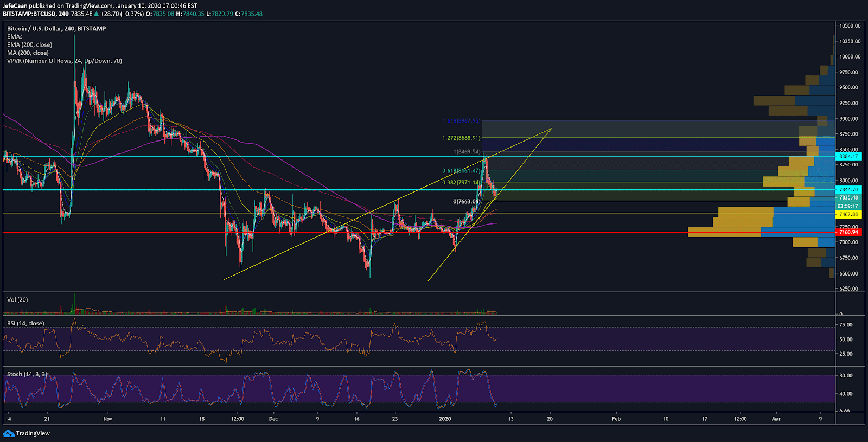Click the yellow 7467.88 price tag
Viewport: 868px width, 442px height.
(x=848, y=215)
